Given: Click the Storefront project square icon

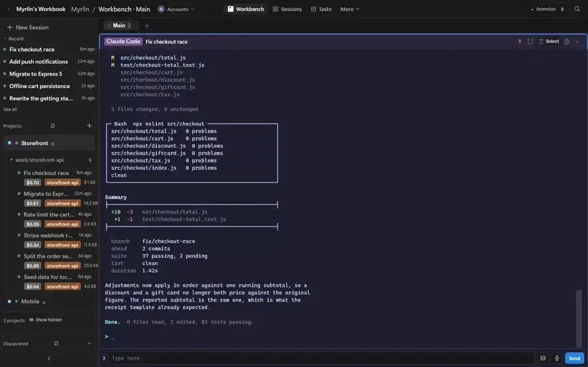Looking at the screenshot, I should (x=9, y=143).
